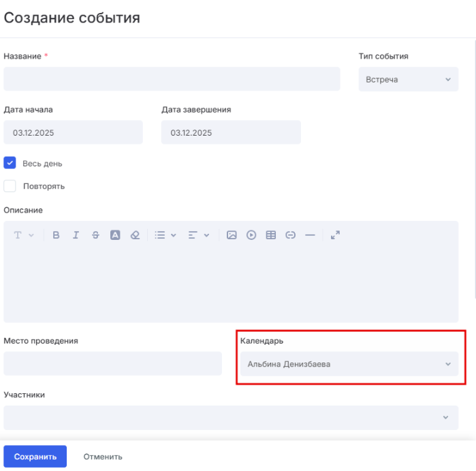The width and height of the screenshot is (476, 471).
Task: Insert a video via the play icon
Action: [251, 235]
